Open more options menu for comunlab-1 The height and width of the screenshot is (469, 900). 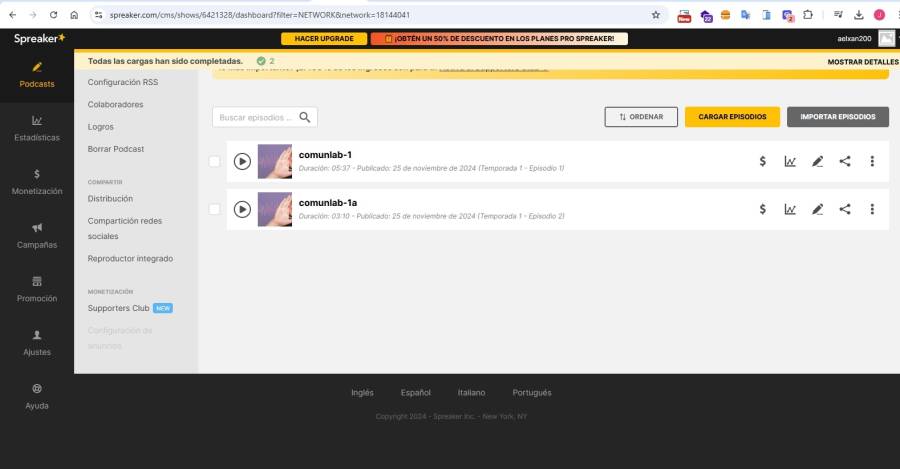(x=872, y=161)
